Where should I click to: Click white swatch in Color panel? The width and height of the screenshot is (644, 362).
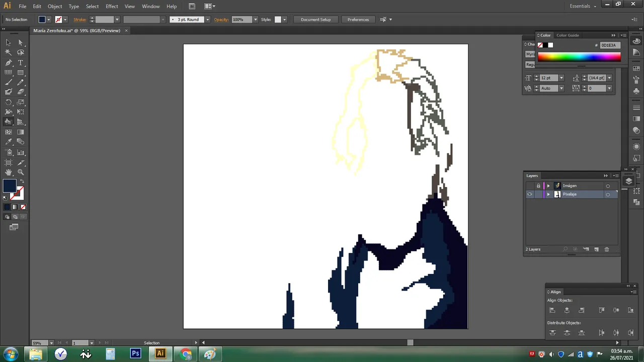[x=551, y=45]
